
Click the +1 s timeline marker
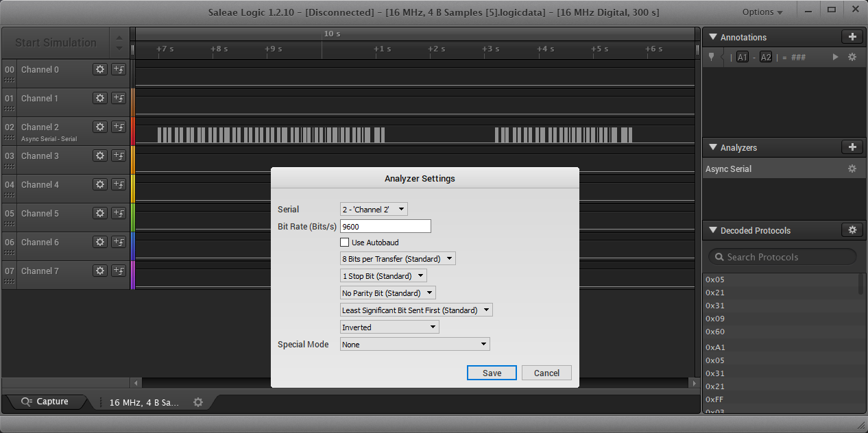[x=382, y=49]
